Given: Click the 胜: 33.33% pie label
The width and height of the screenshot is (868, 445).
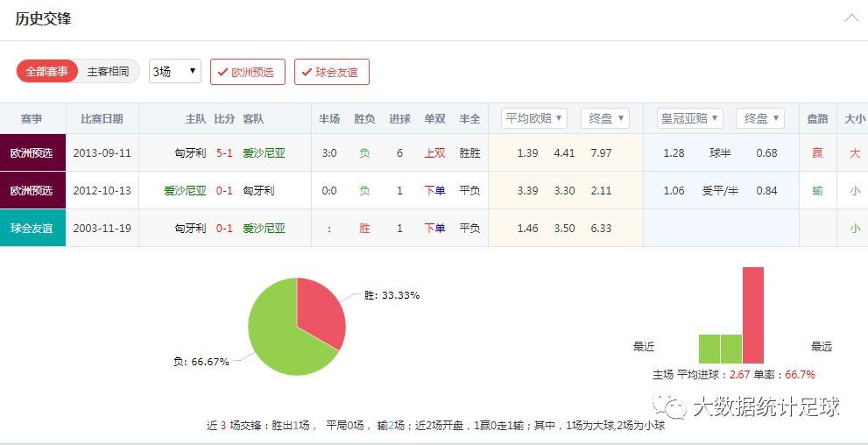Looking at the screenshot, I should pyautogui.click(x=392, y=295).
